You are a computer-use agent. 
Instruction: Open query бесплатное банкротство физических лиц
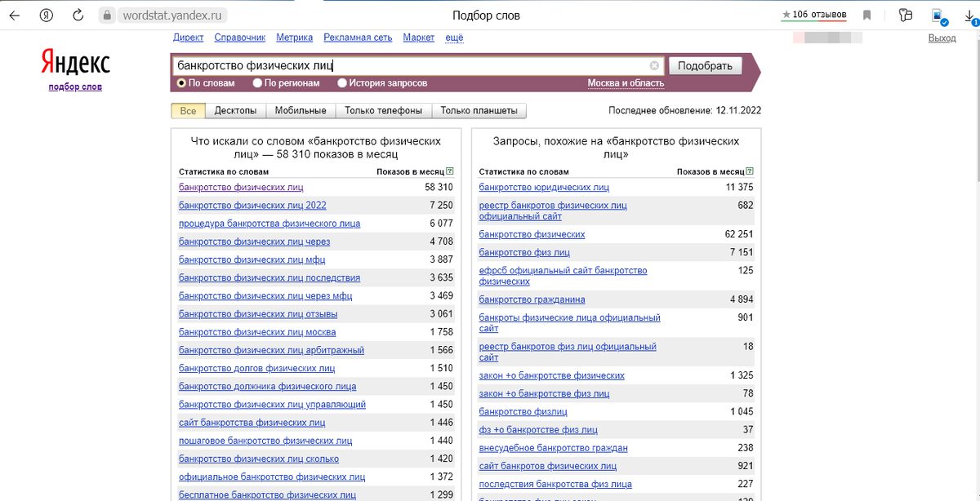coord(267,494)
